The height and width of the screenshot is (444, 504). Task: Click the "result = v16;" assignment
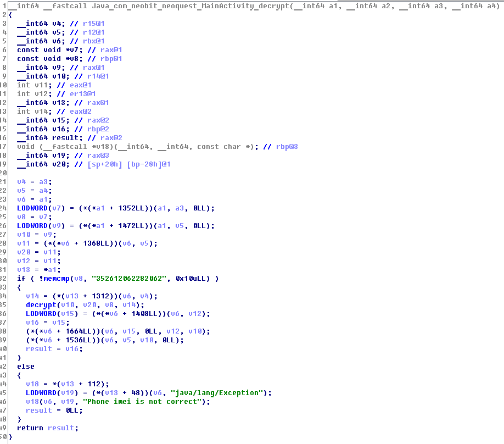(x=54, y=349)
